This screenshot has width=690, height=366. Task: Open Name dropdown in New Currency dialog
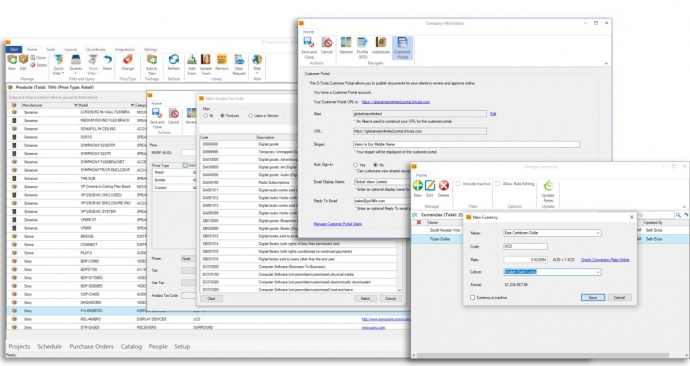[598, 233]
